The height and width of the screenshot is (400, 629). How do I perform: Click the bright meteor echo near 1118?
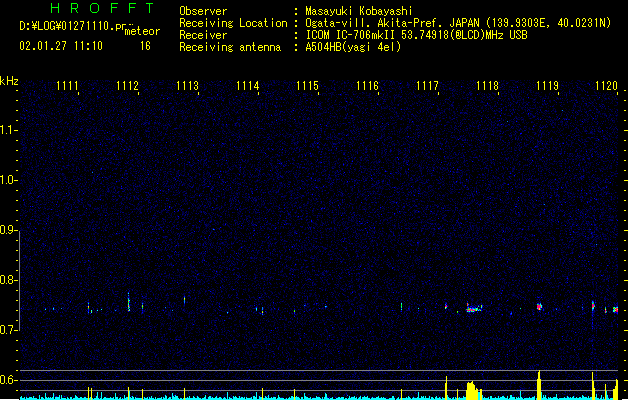click(x=474, y=308)
